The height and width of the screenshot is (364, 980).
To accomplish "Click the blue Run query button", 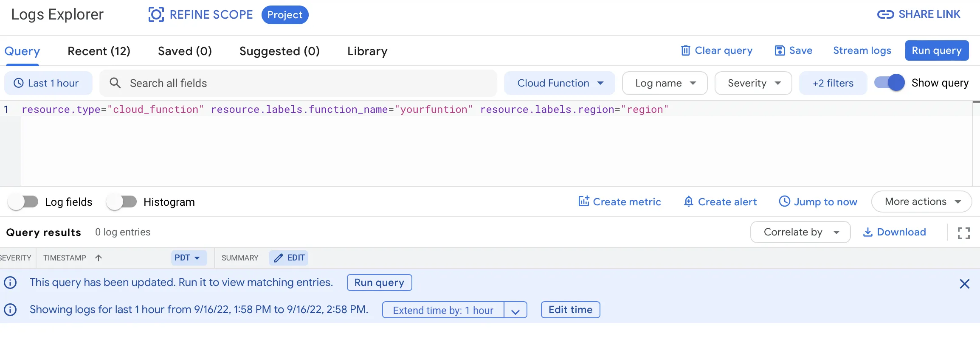I will pyautogui.click(x=937, y=50).
